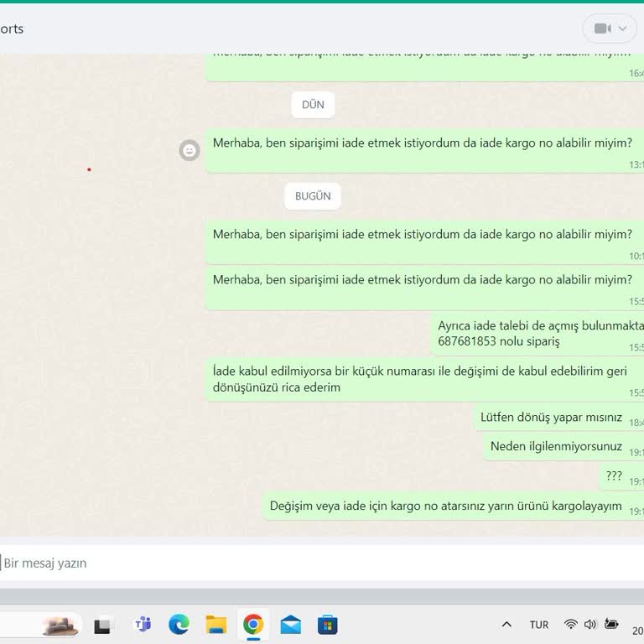The image size is (644, 644).
Task: Open Task View from taskbar
Action: point(101,626)
